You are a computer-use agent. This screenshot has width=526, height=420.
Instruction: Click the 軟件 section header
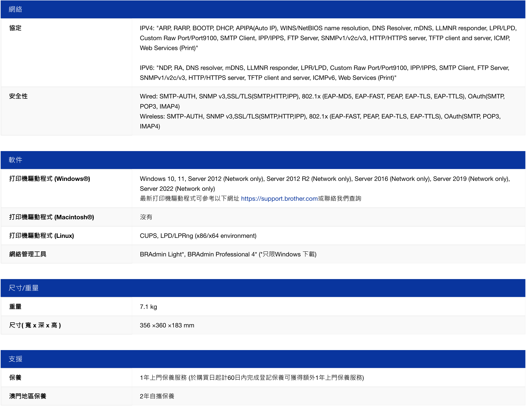tap(15, 160)
